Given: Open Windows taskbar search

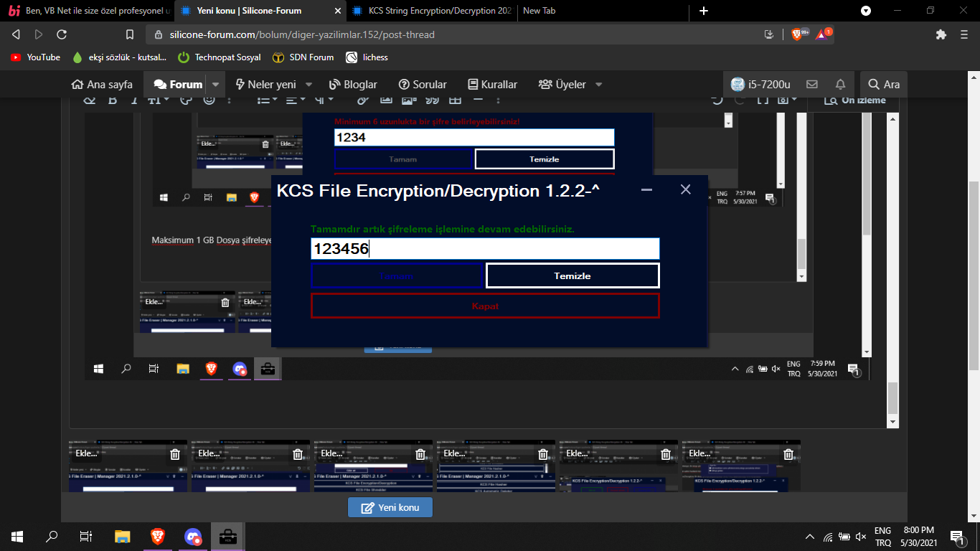Looking at the screenshot, I should (x=52, y=536).
